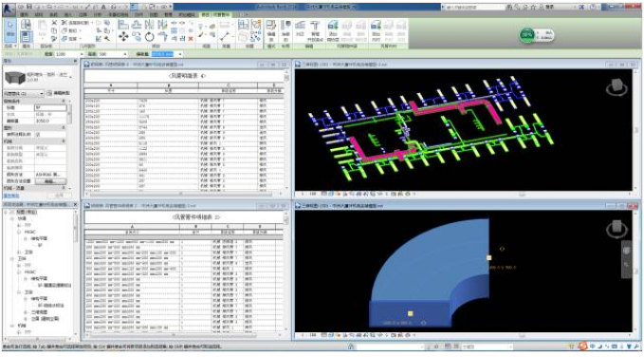This screenshot has width=644, height=357.
Task: Open the offset value dropdown arrow in options bar
Action: click(179, 54)
